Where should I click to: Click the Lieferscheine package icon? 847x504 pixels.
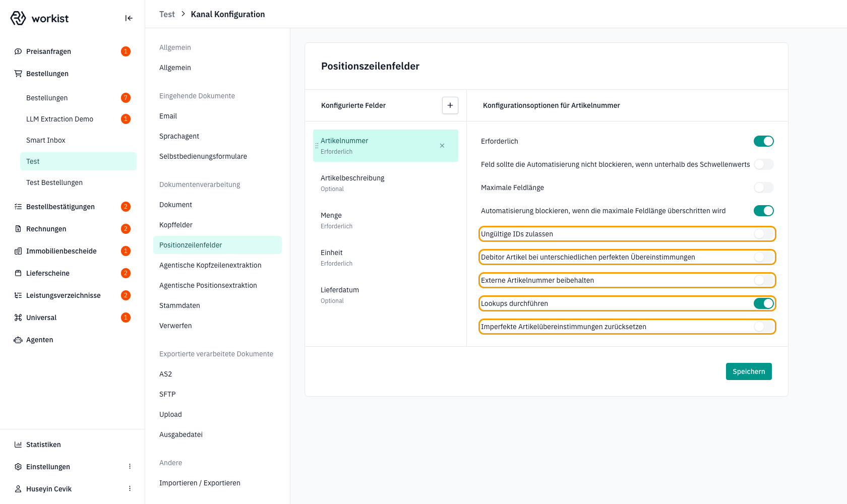coord(18,273)
